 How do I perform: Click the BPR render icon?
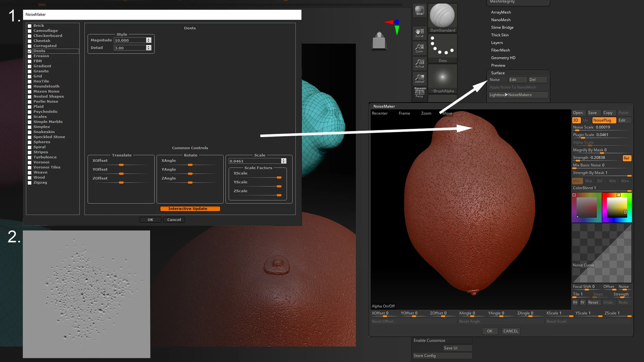419,11
